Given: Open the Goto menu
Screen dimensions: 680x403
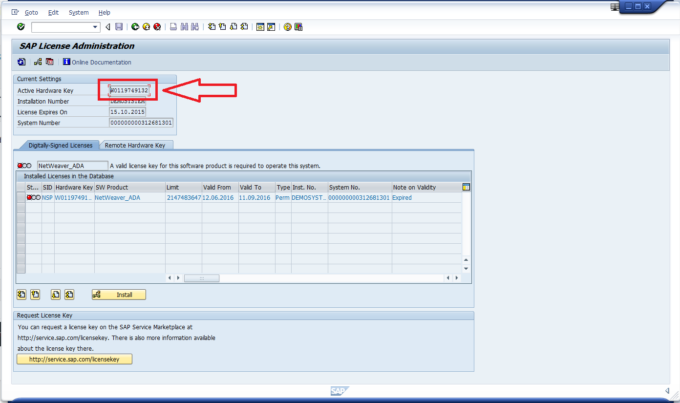Looking at the screenshot, I should pyautogui.click(x=32, y=12).
